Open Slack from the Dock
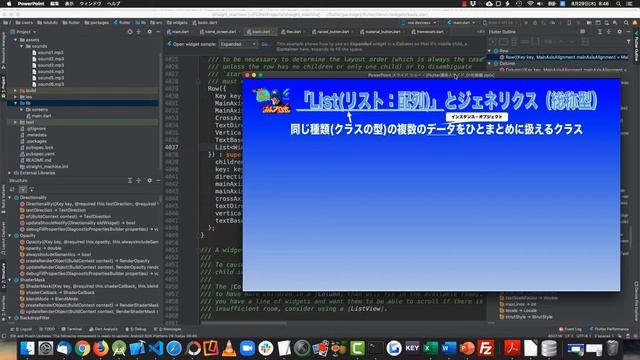Image resolution: width=640 pixels, height=360 pixels. 266,349
